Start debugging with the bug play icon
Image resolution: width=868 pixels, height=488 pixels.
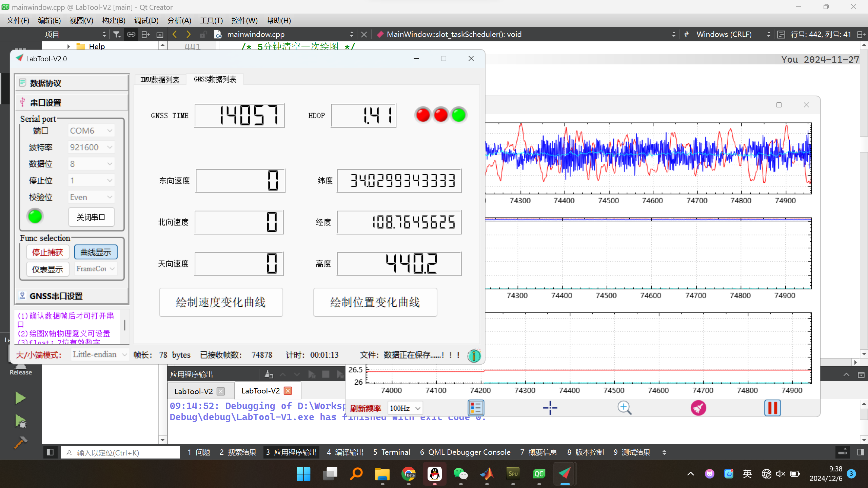click(20, 421)
